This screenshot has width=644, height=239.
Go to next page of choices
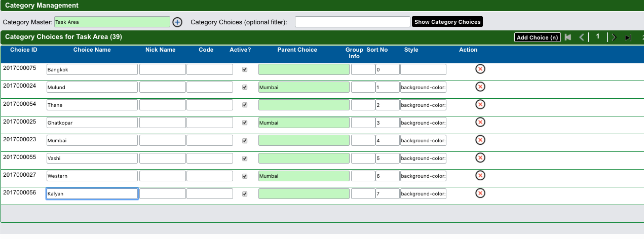pos(614,37)
